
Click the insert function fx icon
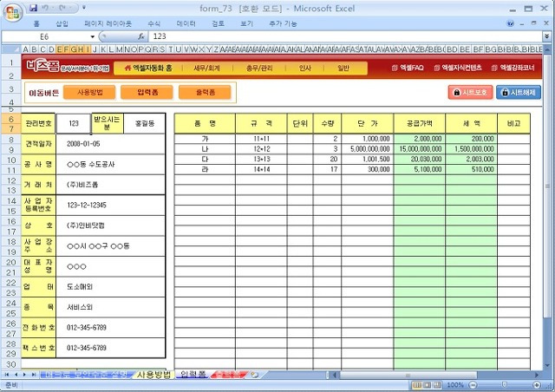141,36
